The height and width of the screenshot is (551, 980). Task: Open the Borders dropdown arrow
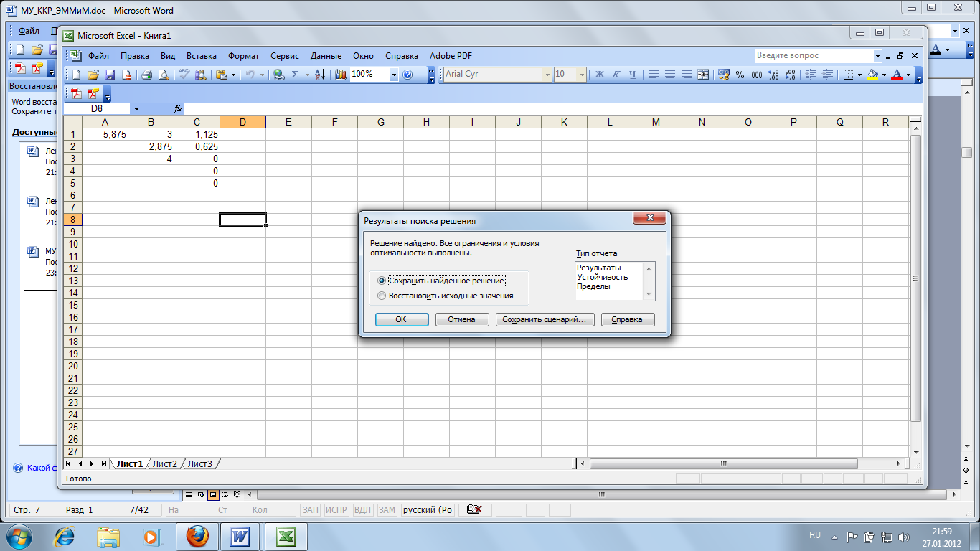tap(859, 75)
